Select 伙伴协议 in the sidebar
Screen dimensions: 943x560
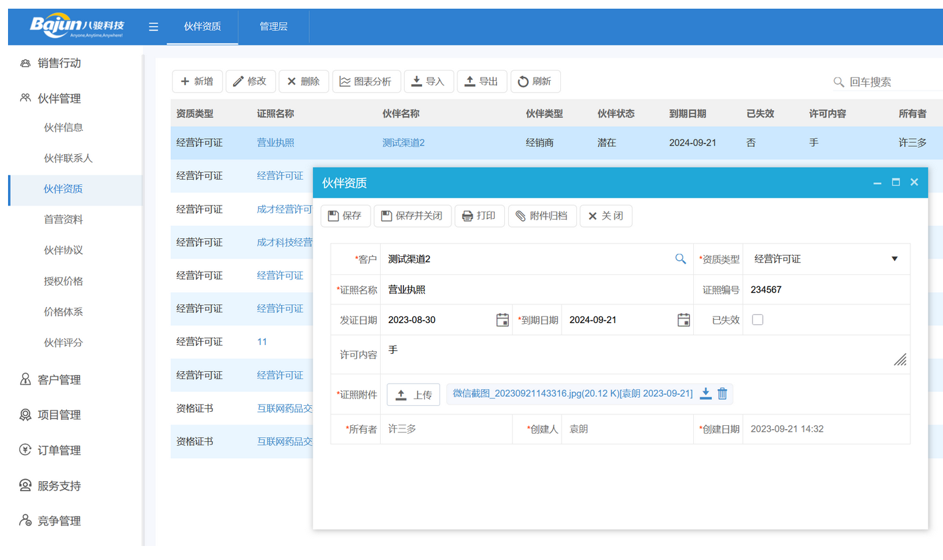point(63,250)
